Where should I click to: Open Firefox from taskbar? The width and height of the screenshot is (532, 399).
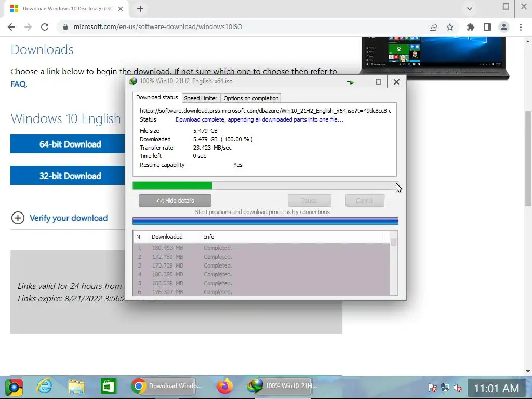click(224, 386)
